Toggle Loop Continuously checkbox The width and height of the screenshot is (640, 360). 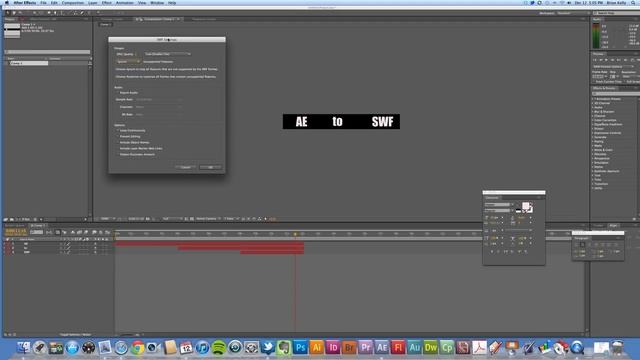click(x=118, y=131)
